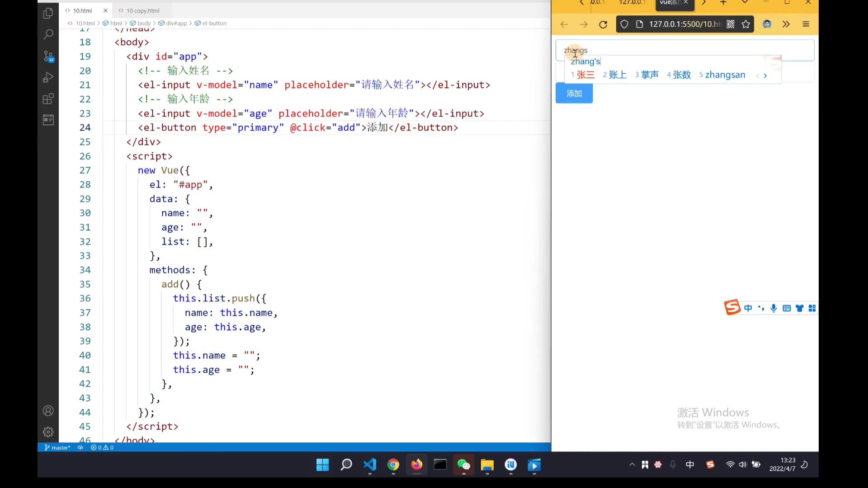Open the volume tray icon

[743, 465]
